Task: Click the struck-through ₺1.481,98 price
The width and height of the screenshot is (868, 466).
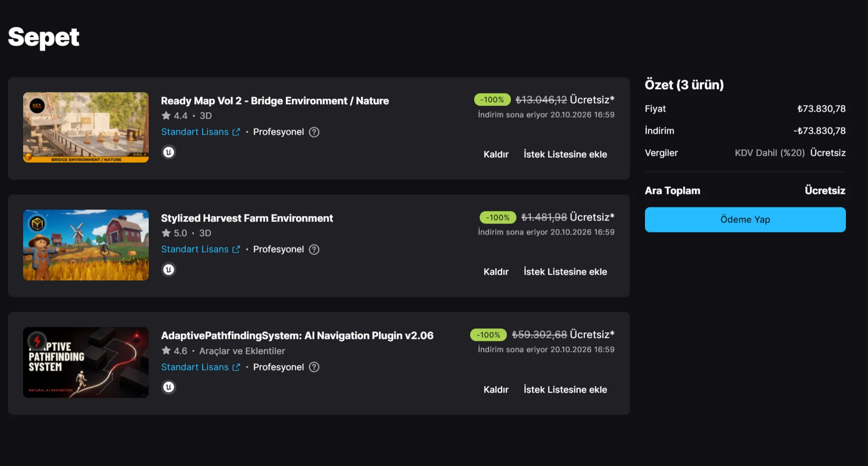Action: 544,217
